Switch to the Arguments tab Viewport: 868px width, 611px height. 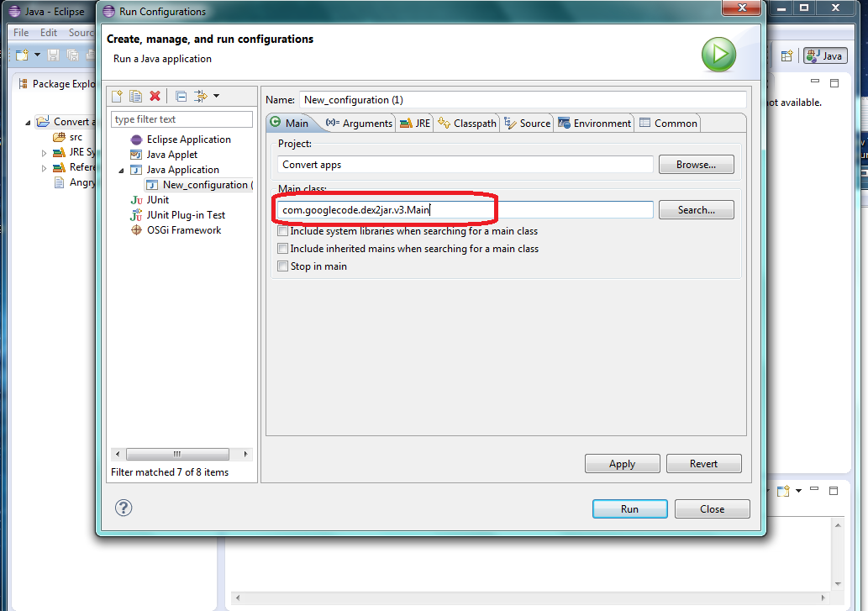pyautogui.click(x=360, y=124)
